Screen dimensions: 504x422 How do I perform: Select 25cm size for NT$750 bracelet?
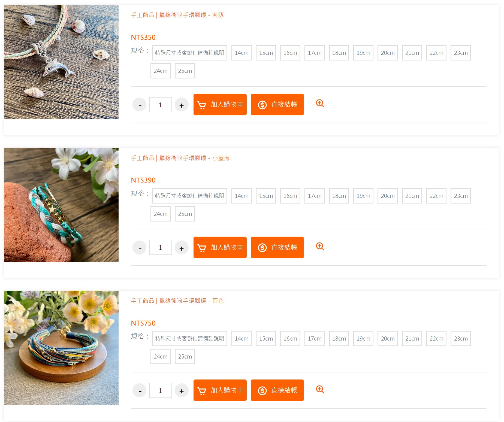click(185, 357)
